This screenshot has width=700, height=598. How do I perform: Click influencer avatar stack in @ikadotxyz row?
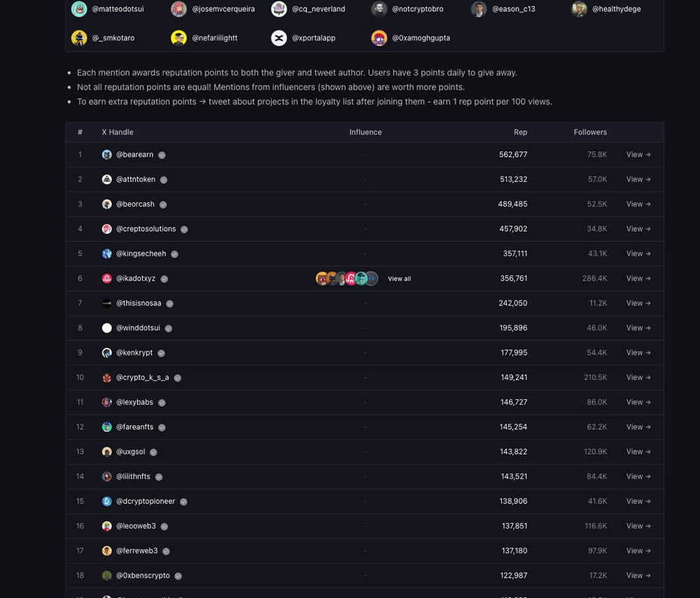[346, 279]
